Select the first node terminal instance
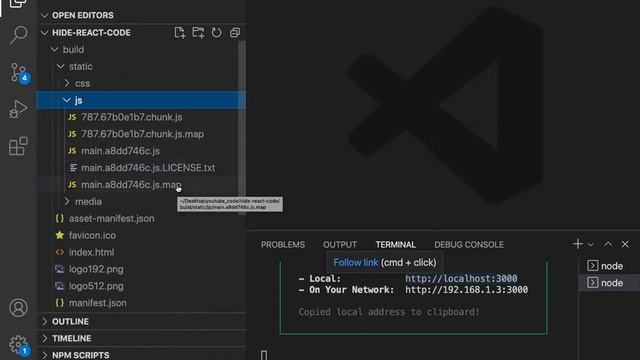Image resolution: width=640 pixels, height=360 pixels. tap(609, 266)
